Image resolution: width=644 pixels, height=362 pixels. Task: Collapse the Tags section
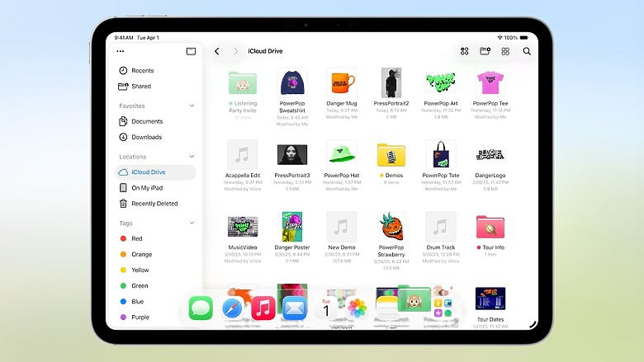[192, 223]
